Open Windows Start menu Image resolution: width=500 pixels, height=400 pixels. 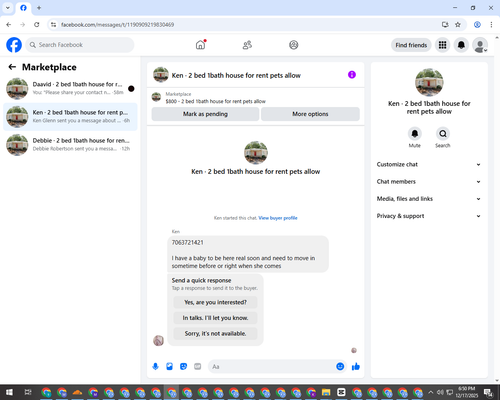click(9, 392)
